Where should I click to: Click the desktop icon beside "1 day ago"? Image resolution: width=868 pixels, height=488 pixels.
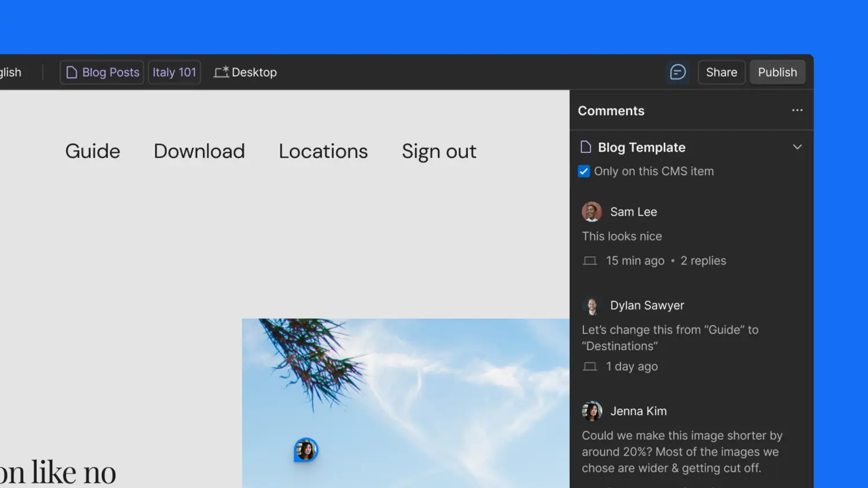pyautogui.click(x=590, y=367)
